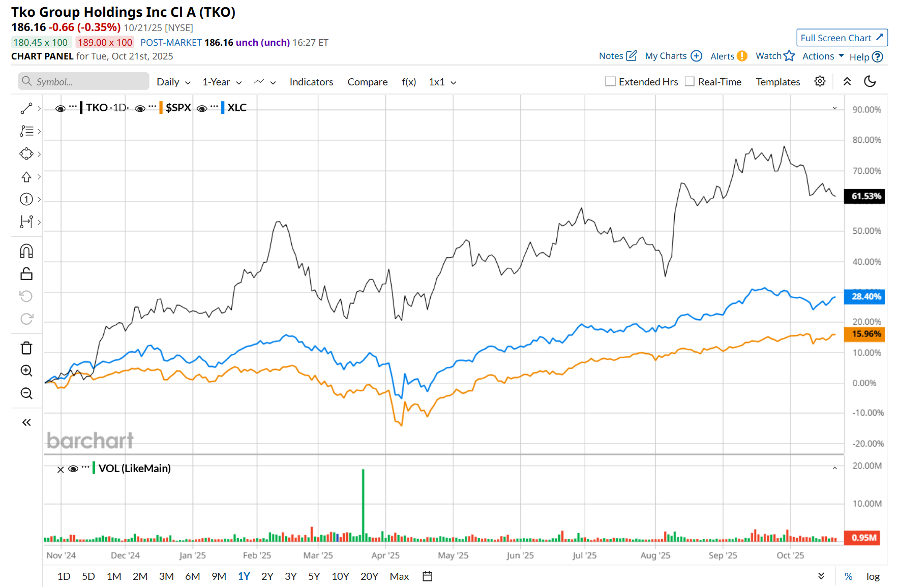
Task: Open the Fibonacci levels tool
Action: (x=26, y=131)
